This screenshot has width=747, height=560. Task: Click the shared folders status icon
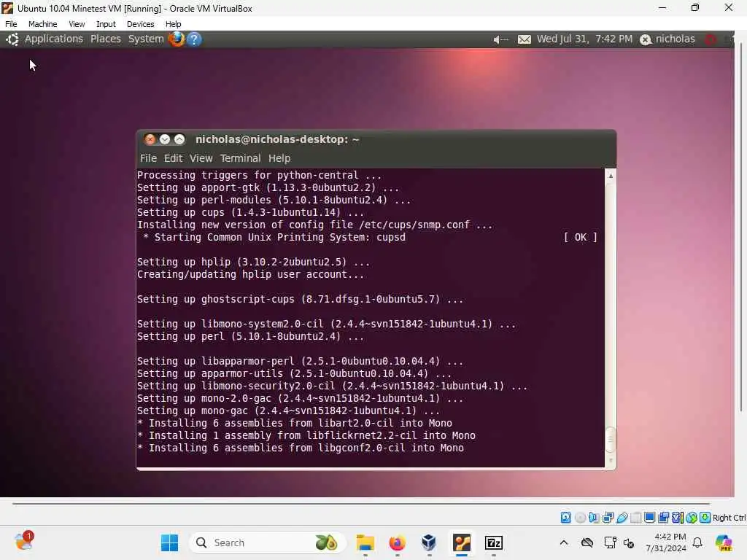(635, 518)
